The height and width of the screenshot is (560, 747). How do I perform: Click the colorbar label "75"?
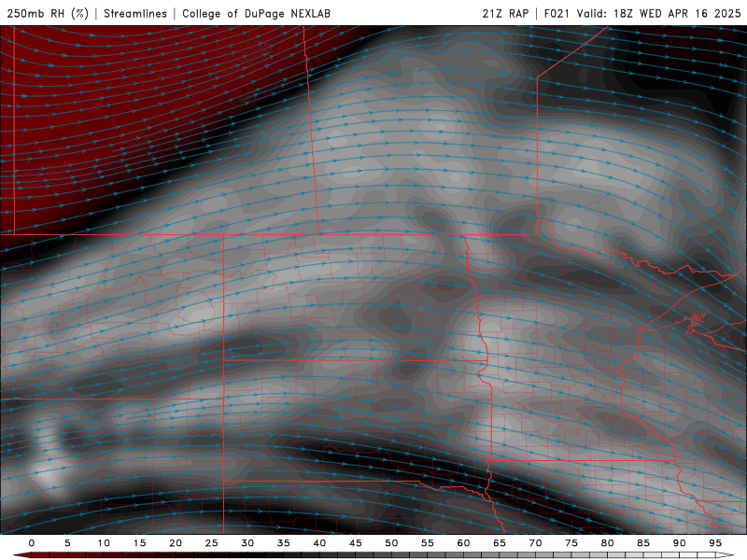(x=571, y=543)
